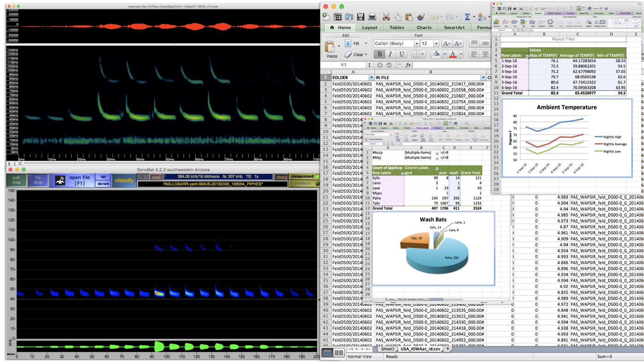Click the AutoSum sigma icon
Viewport: 644px width, 362px height.
pos(467,17)
